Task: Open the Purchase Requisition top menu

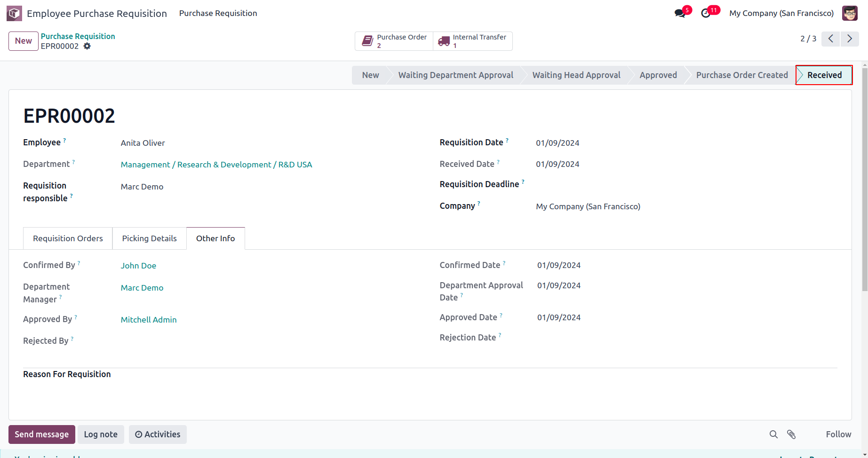Action: coord(218,13)
